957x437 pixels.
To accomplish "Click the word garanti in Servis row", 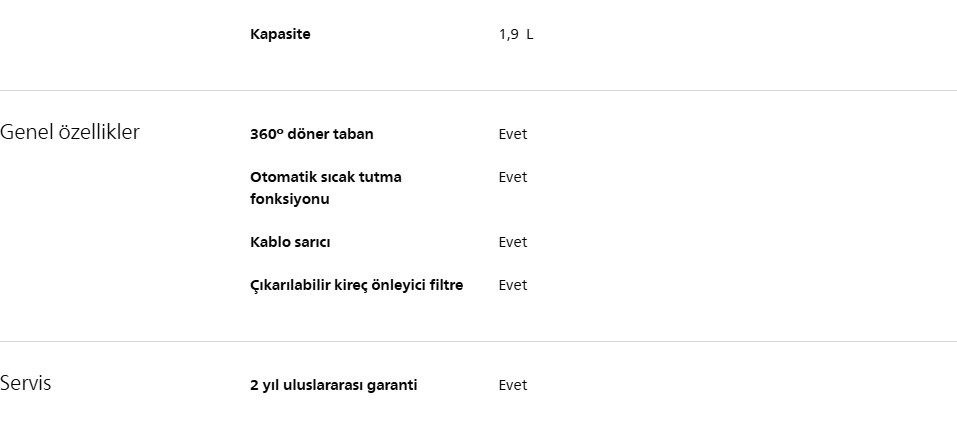I will [x=392, y=385].
